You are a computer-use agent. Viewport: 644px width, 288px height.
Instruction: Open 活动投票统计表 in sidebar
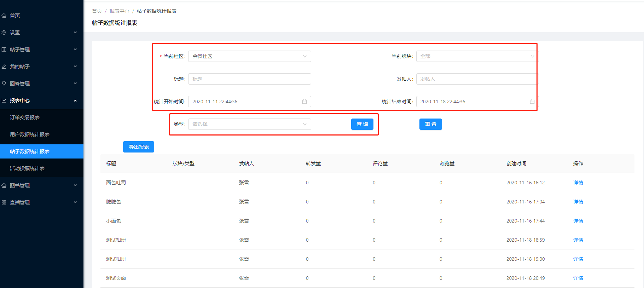(42, 168)
